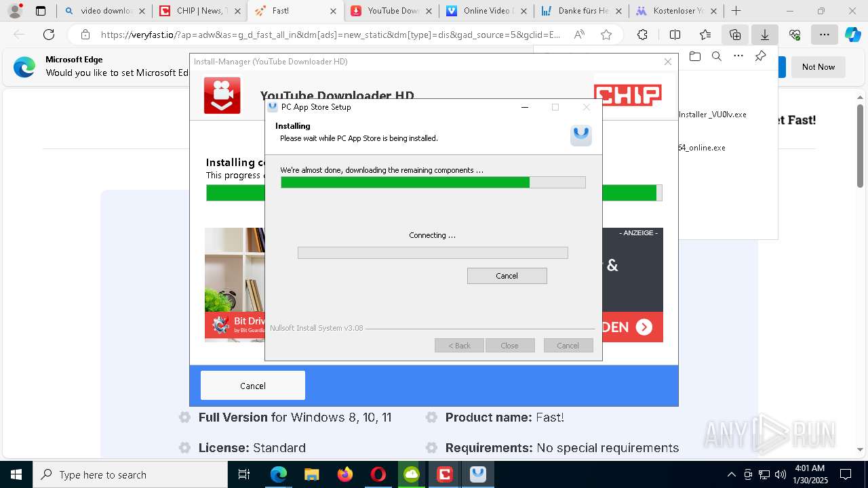
Task: Open Downloads toolbar icon
Action: [x=764, y=35]
